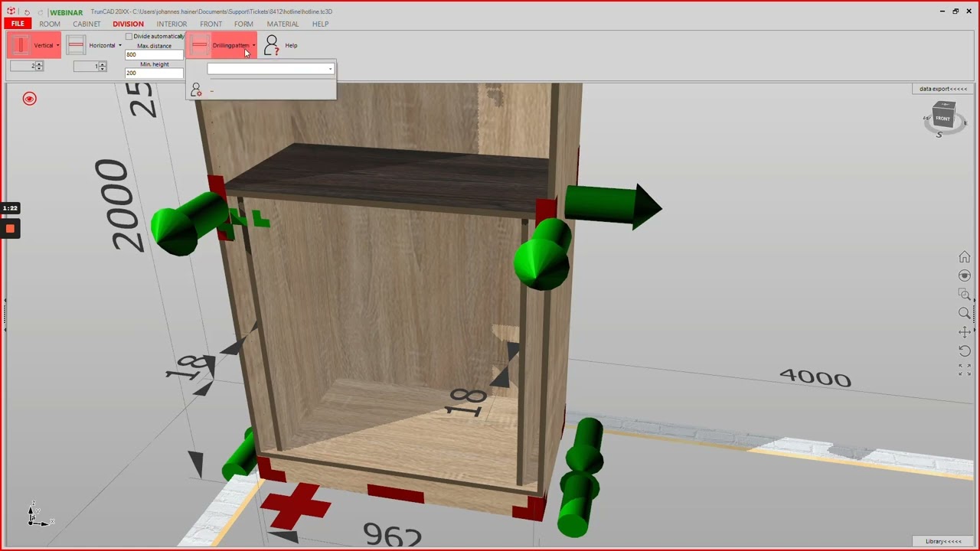Image resolution: width=980 pixels, height=551 pixels.
Task: Open the FILE menu
Action: tap(18, 24)
